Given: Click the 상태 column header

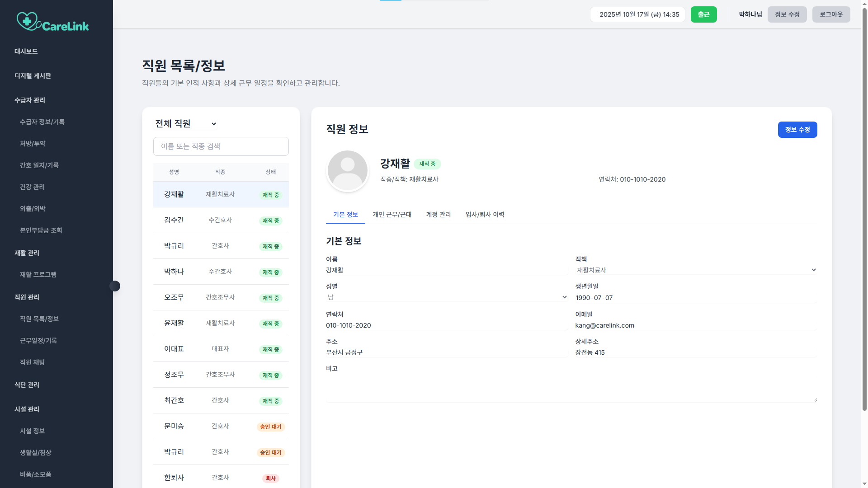Looking at the screenshot, I should pyautogui.click(x=271, y=172).
